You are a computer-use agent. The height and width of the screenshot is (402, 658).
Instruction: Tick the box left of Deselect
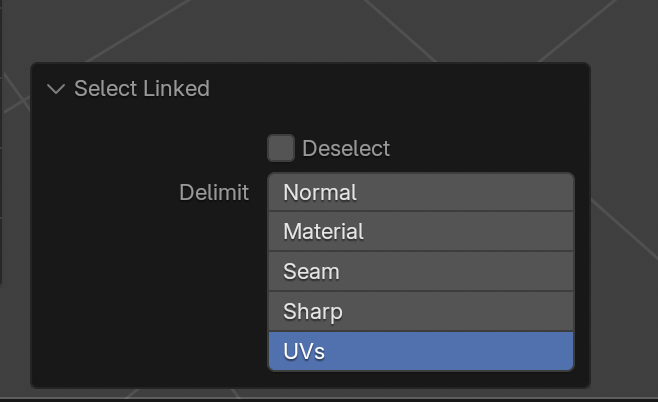point(281,148)
